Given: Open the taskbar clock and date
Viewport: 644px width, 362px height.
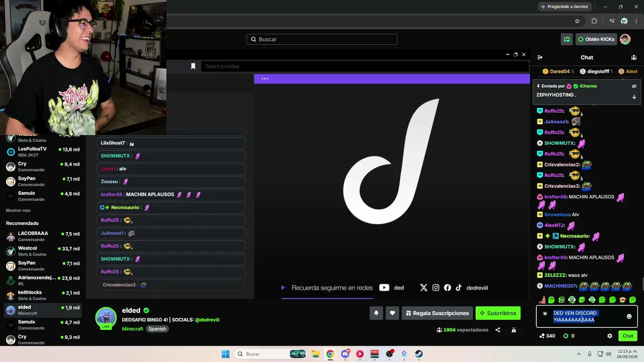Looking at the screenshot, I should [x=626, y=354].
